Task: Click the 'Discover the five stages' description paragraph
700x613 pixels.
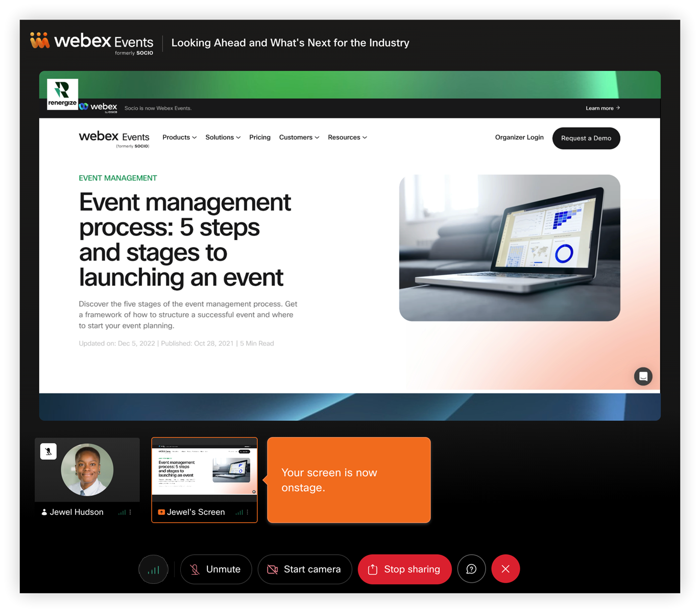Action: (x=188, y=315)
